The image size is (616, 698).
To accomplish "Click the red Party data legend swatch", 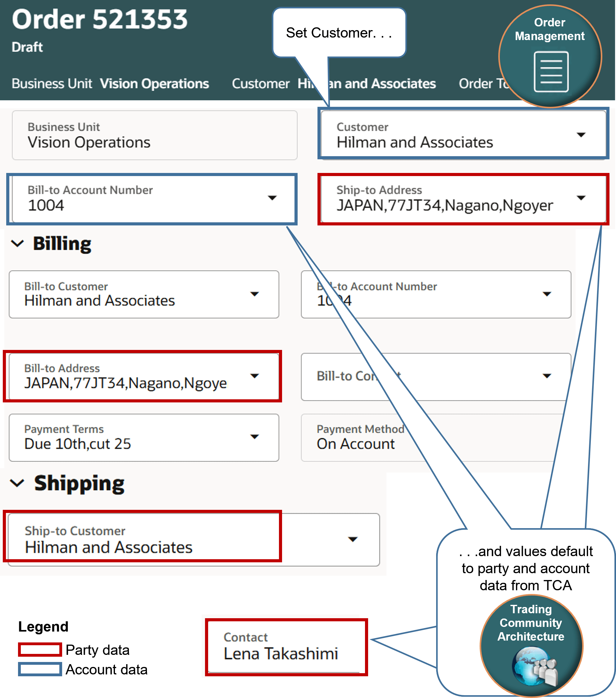I will click(x=40, y=650).
